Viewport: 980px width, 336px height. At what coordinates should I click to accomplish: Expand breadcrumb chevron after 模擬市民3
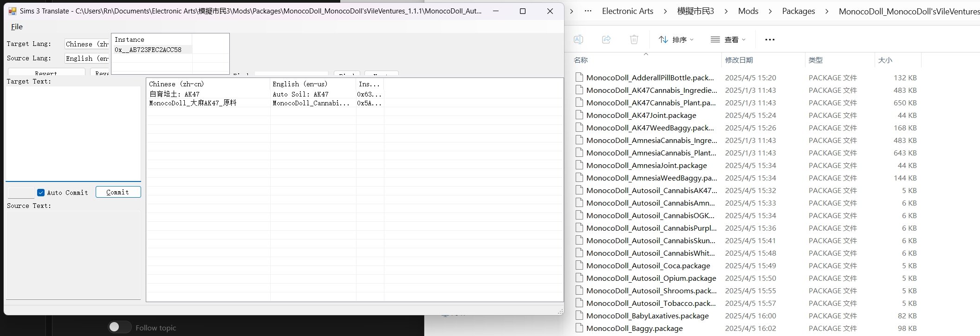[727, 11]
